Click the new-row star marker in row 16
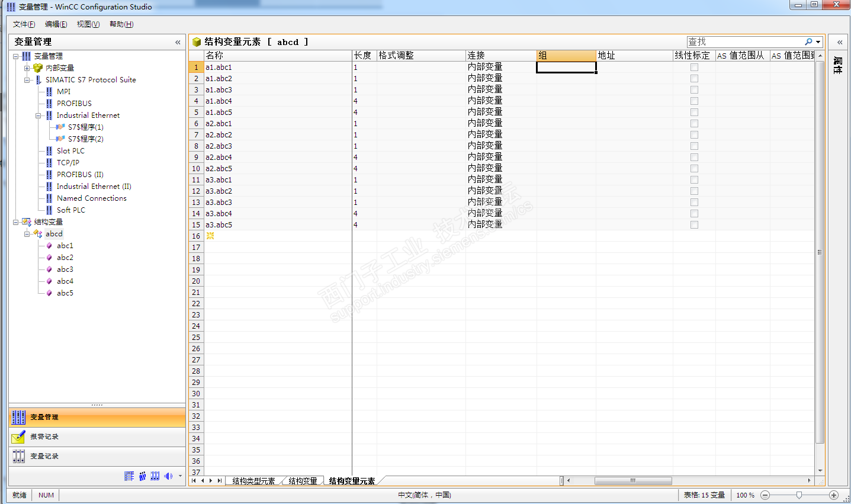851x504 pixels. click(x=210, y=236)
